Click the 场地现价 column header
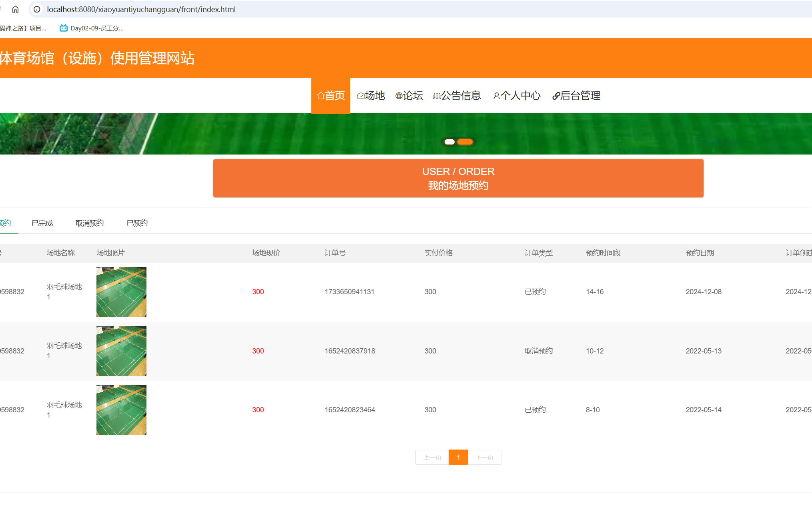Image resolution: width=812 pixels, height=524 pixels. click(267, 253)
